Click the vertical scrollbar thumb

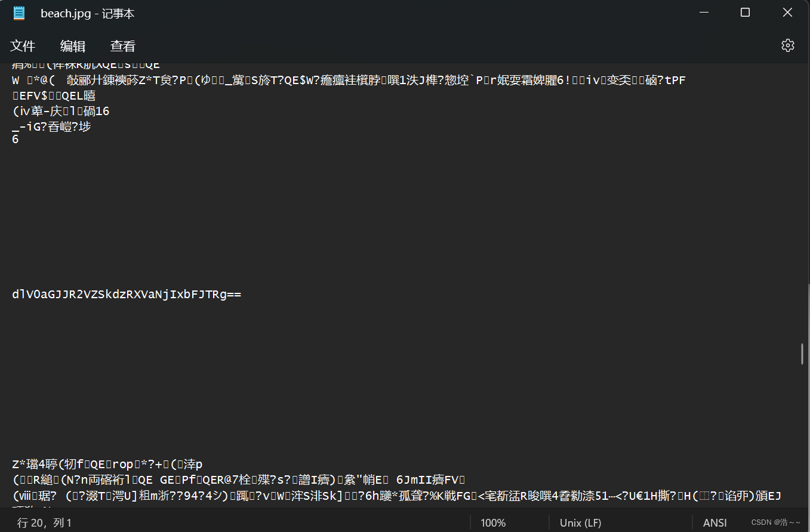[802, 353]
